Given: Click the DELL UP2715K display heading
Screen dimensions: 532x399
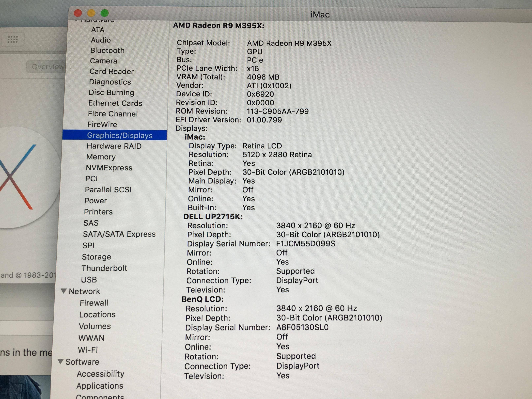Looking at the screenshot, I should pyautogui.click(x=213, y=217).
